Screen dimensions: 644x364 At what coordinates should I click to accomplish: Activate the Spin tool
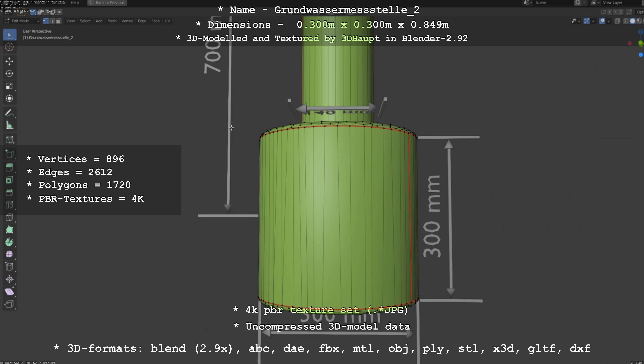(x=9, y=242)
